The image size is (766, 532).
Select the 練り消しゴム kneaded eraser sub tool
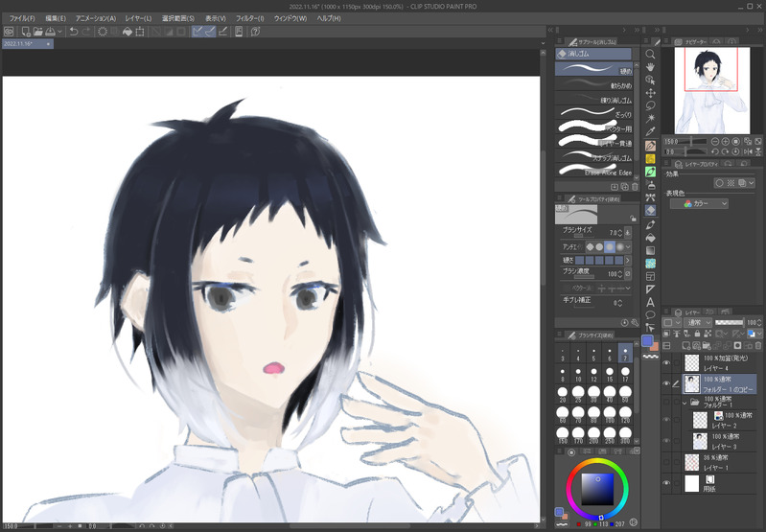coord(594,100)
